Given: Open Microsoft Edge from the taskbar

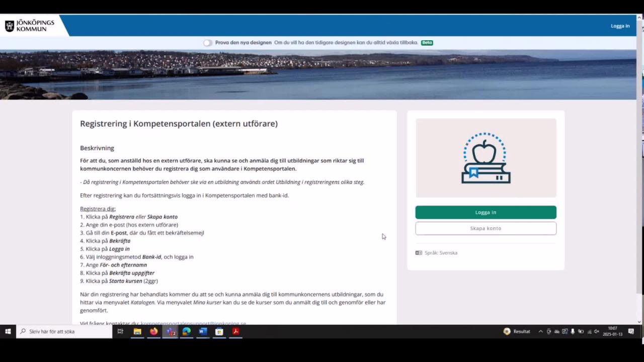Looking at the screenshot, I should pyautogui.click(x=187, y=331).
